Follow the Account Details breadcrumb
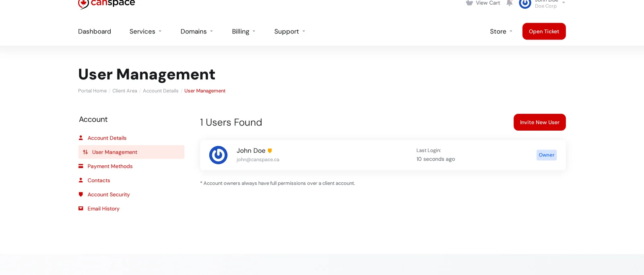This screenshot has height=275, width=644. [161, 91]
